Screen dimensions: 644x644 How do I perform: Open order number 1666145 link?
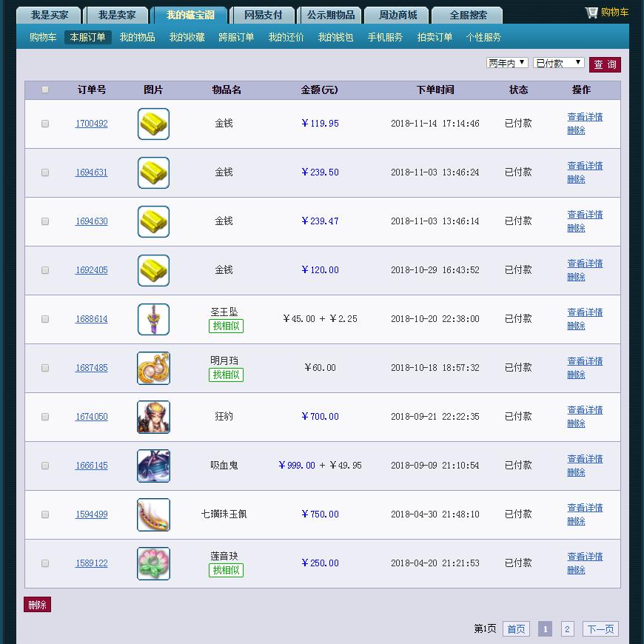(x=92, y=466)
